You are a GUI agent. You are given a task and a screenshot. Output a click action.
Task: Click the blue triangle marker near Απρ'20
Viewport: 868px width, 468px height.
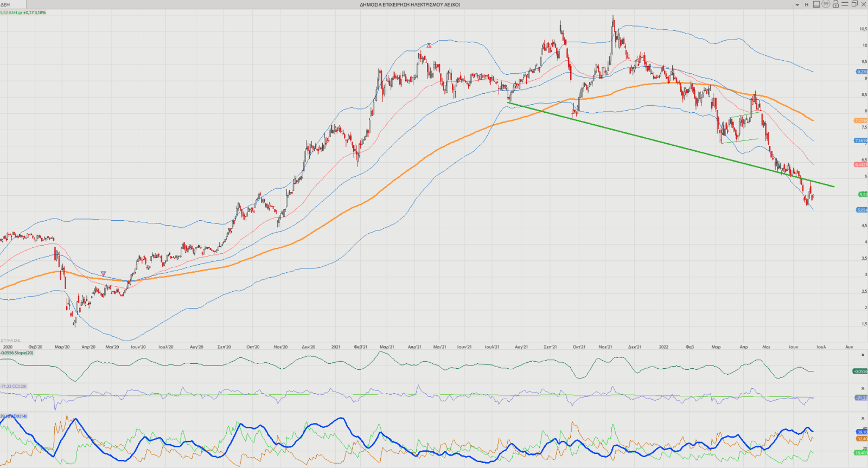coord(103,273)
